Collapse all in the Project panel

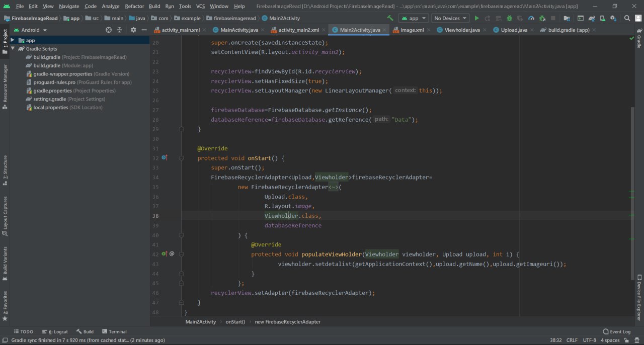(x=119, y=30)
